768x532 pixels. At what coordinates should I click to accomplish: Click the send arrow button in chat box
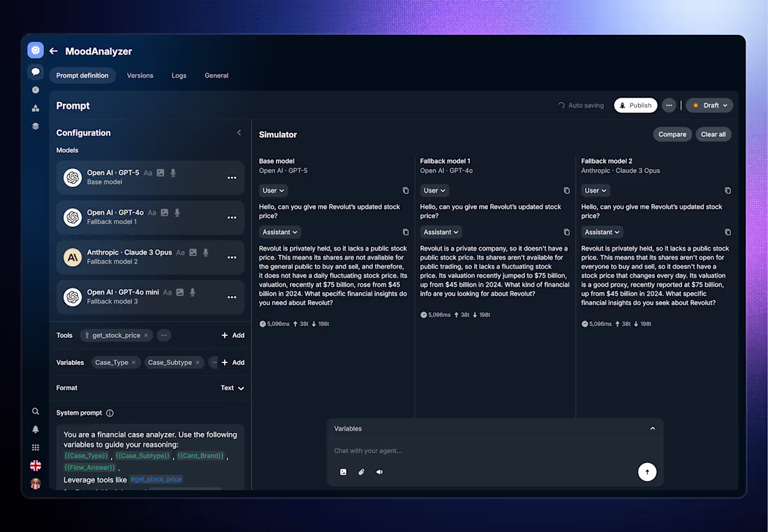(x=647, y=472)
